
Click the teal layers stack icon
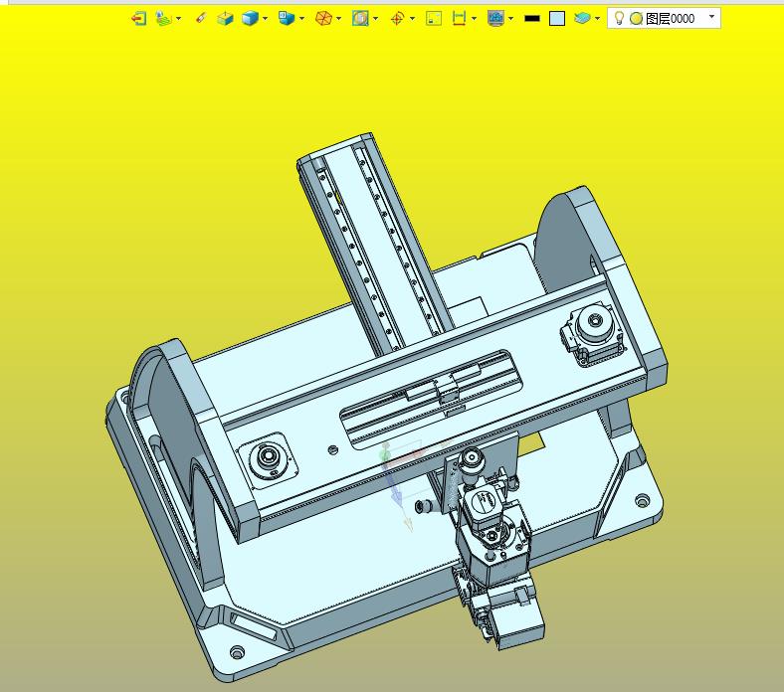tap(582, 19)
